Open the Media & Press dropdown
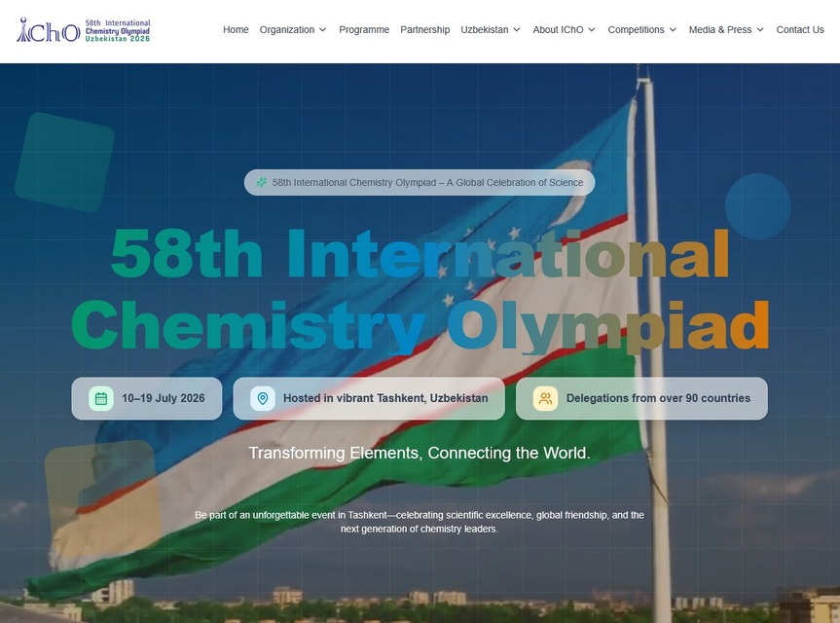This screenshot has height=623, width=840. (x=725, y=29)
